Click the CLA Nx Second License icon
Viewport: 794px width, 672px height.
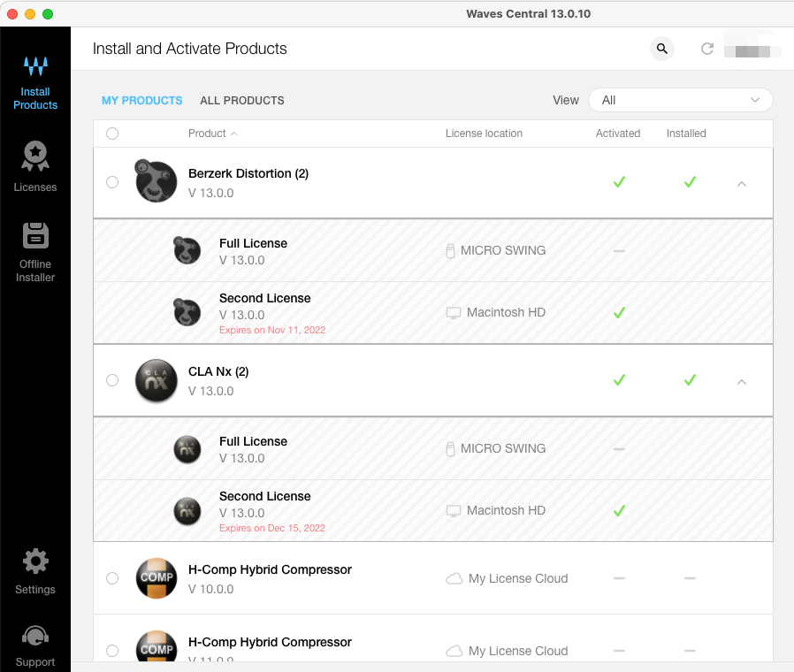coord(187,511)
